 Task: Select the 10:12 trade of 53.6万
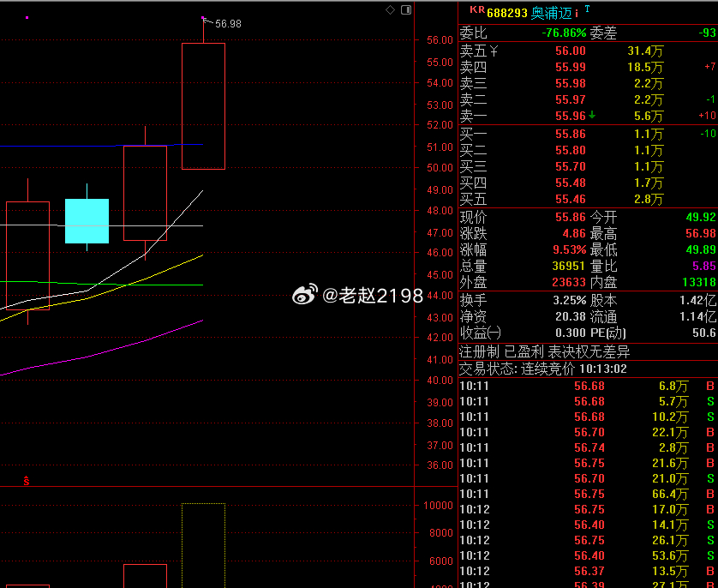click(588, 555)
